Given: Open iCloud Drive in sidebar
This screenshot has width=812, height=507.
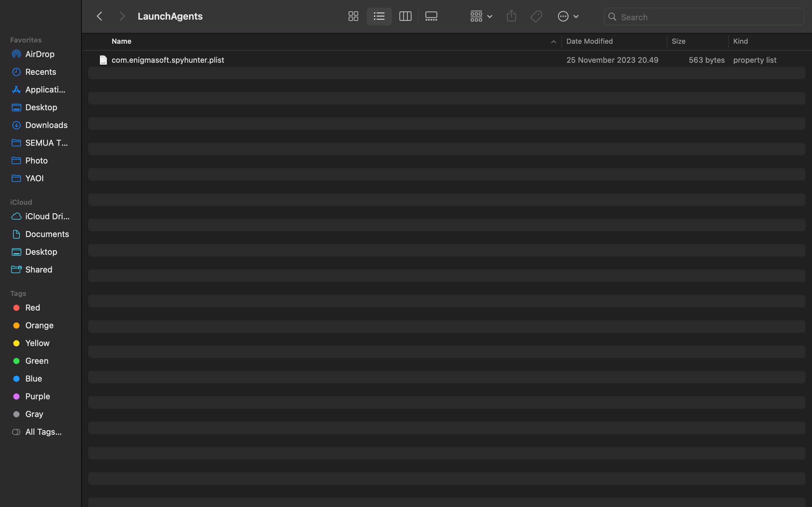Looking at the screenshot, I should [47, 216].
